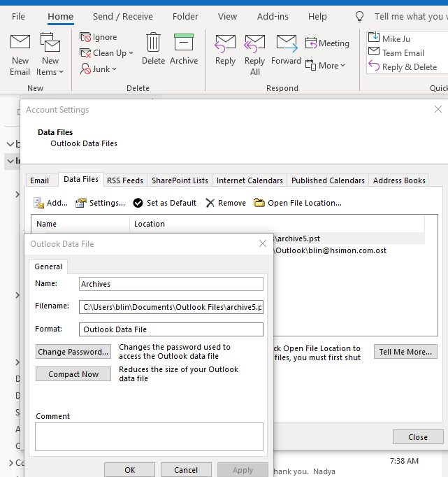Click the Delete trash icon
The width and height of the screenshot is (448, 477).
154,42
